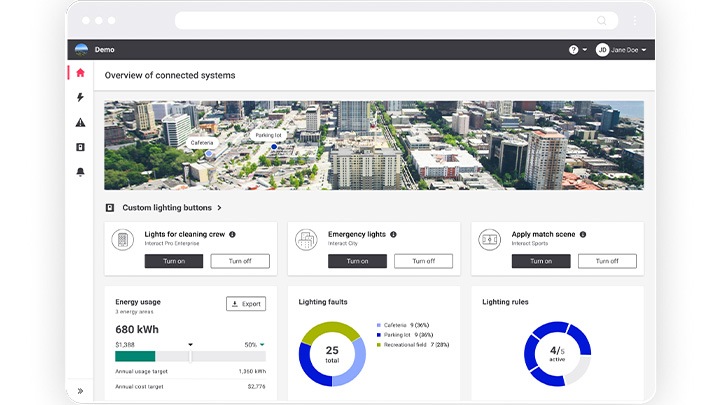Click the Demo site logo avatar
720x405 pixels.
[81, 50]
